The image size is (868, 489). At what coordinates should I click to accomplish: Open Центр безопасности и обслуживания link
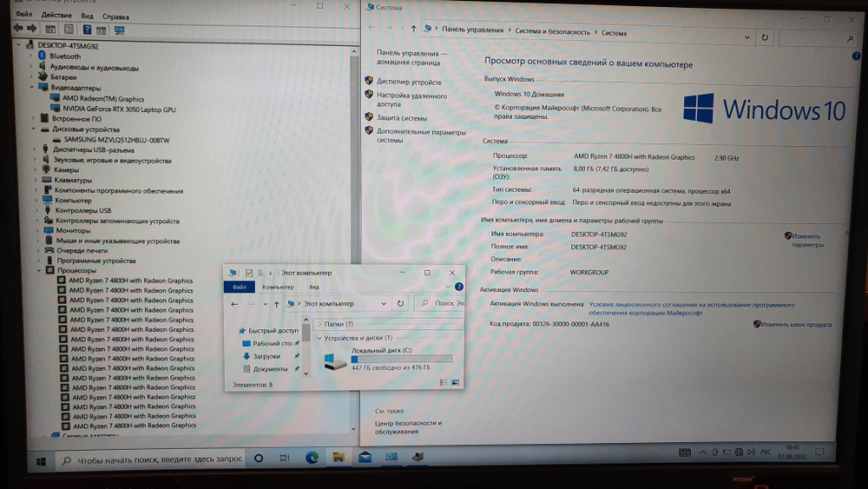(x=408, y=427)
